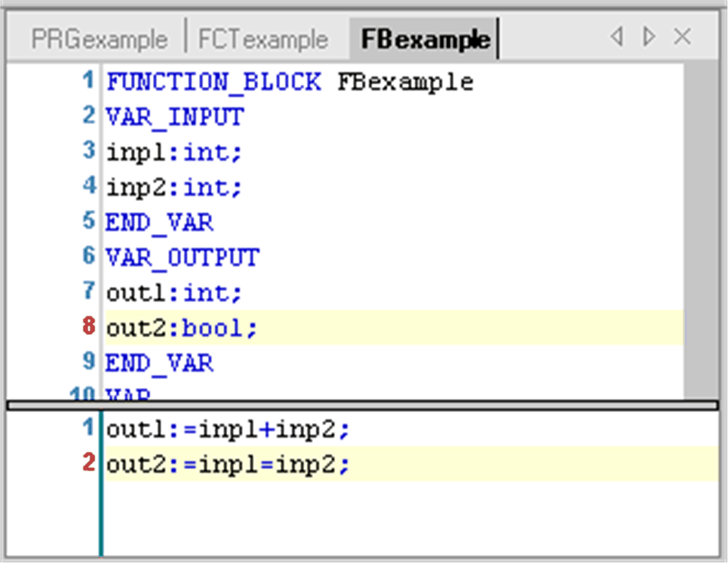Open the FCTexample tab
Viewport: 728px width, 563px height.
263,39
